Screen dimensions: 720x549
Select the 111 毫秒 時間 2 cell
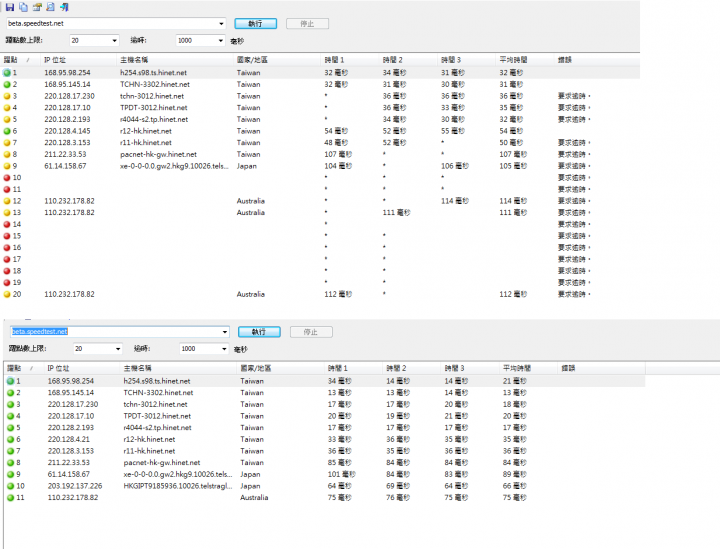[x=396, y=213]
